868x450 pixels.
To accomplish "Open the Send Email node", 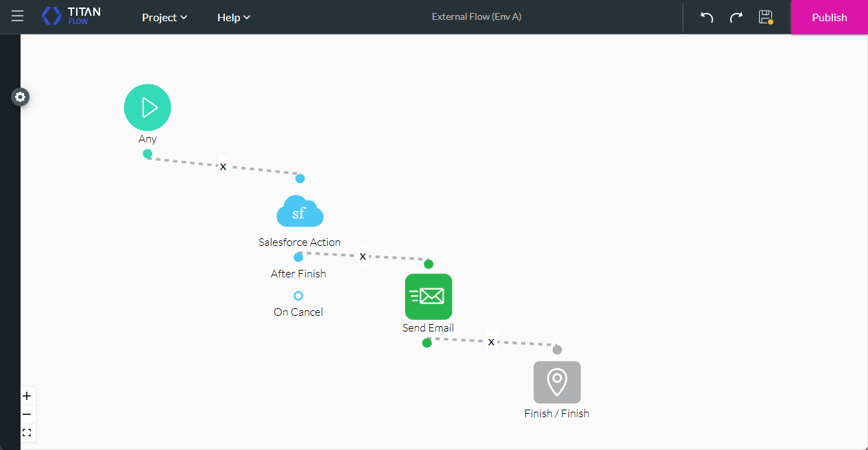I will tap(429, 297).
